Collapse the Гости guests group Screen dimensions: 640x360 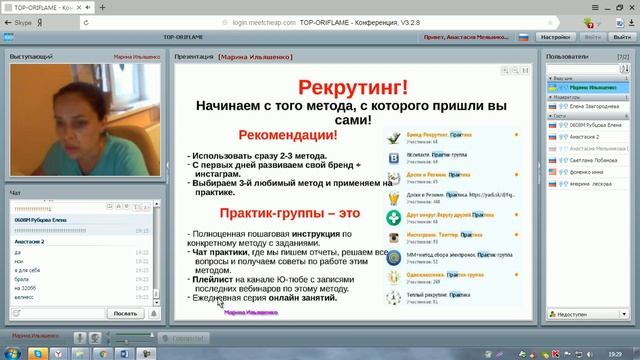point(588,116)
